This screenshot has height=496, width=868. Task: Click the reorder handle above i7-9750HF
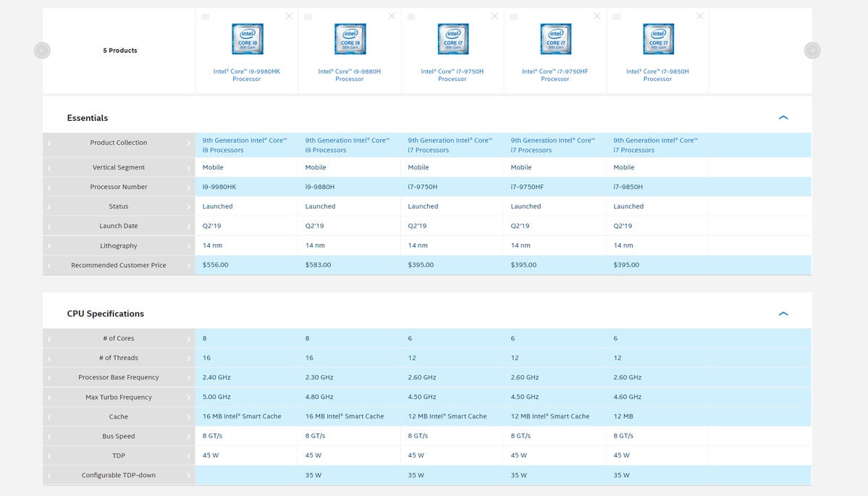(514, 17)
